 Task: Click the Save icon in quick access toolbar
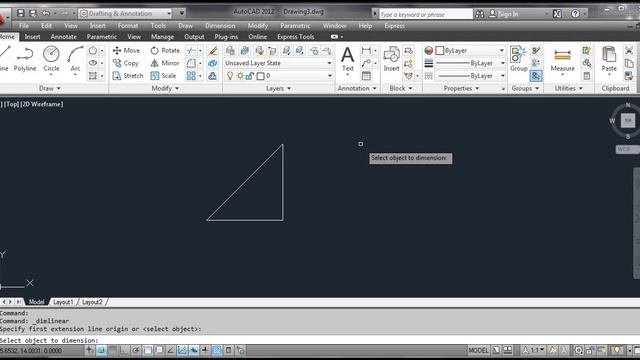20,13
